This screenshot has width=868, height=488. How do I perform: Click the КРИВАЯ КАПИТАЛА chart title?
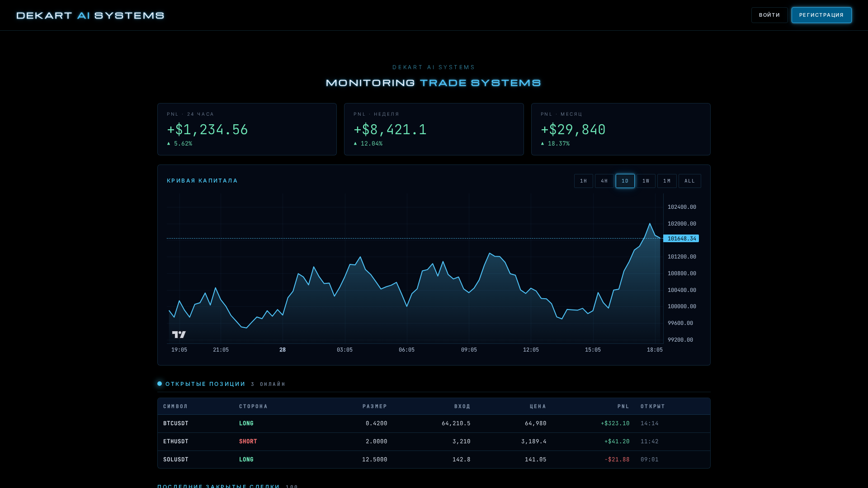point(203,181)
